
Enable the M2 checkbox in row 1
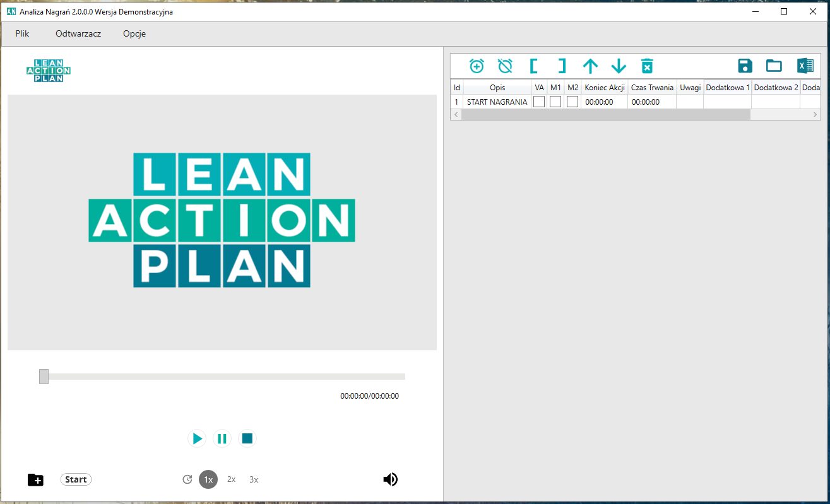[x=572, y=102]
